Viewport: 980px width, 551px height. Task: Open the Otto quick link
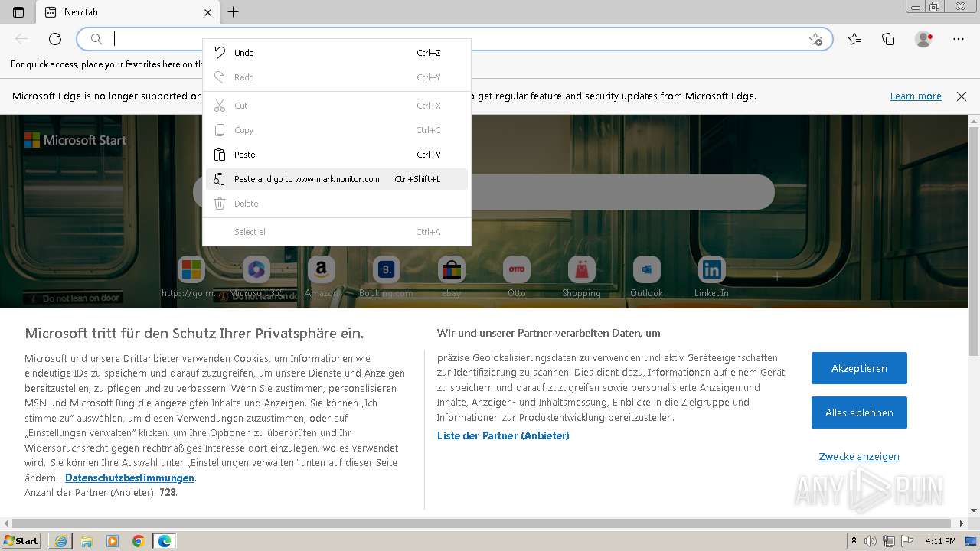pos(517,277)
